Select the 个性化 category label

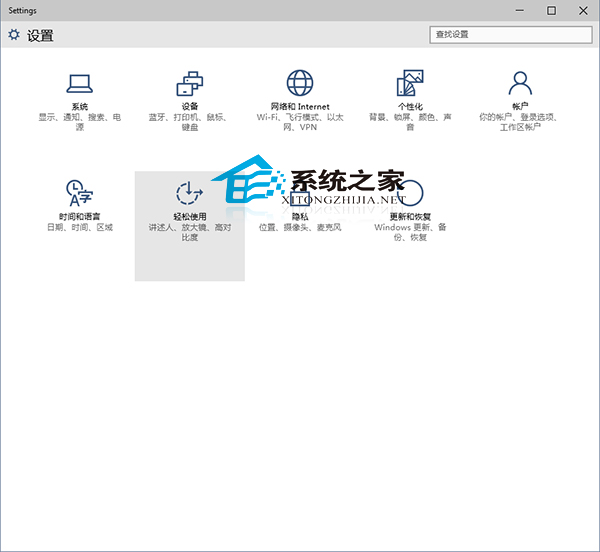410,106
